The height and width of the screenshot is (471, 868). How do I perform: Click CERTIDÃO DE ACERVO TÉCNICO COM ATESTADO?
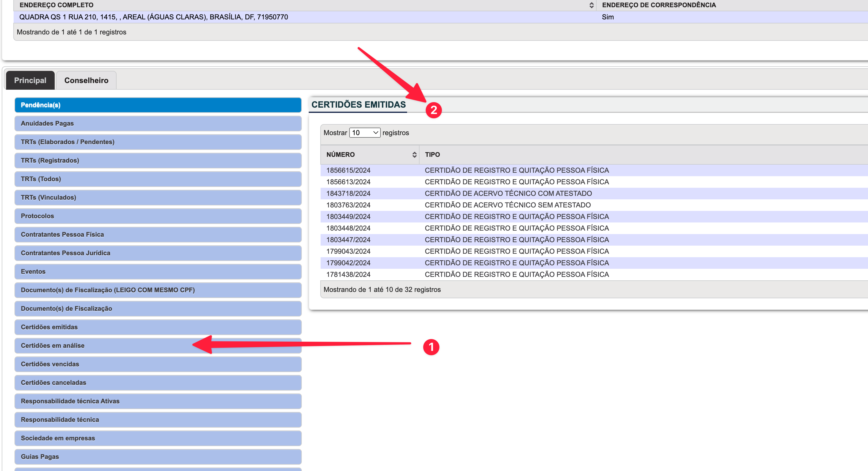click(508, 193)
